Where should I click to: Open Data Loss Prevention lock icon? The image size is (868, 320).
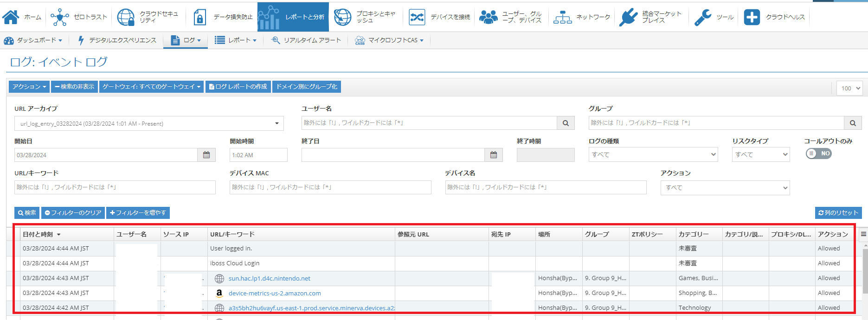click(199, 17)
